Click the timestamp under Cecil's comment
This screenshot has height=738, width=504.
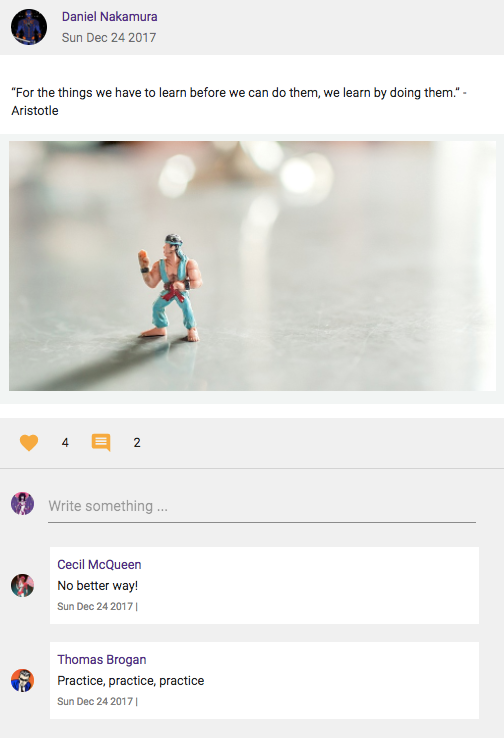click(97, 606)
